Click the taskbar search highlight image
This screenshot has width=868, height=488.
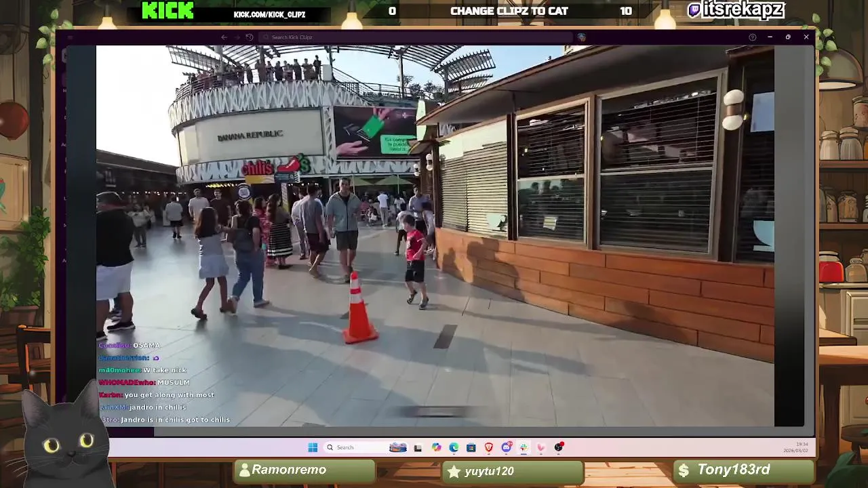[x=398, y=447]
